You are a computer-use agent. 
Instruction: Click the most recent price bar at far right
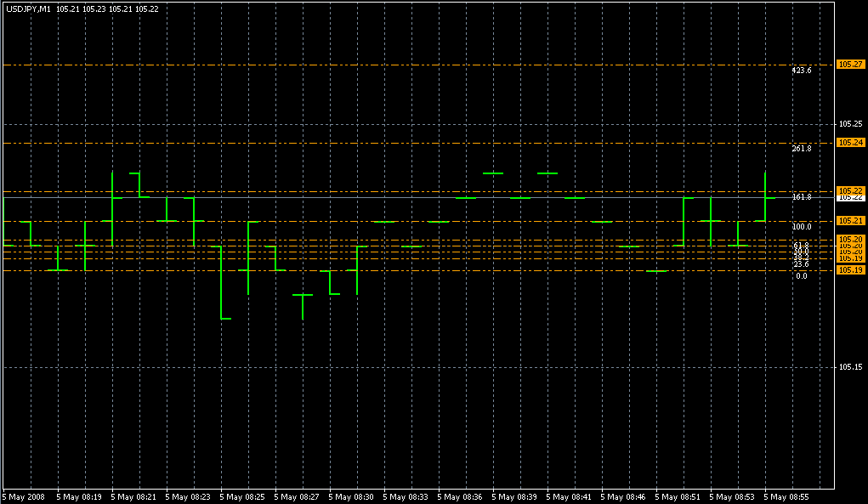(765, 197)
